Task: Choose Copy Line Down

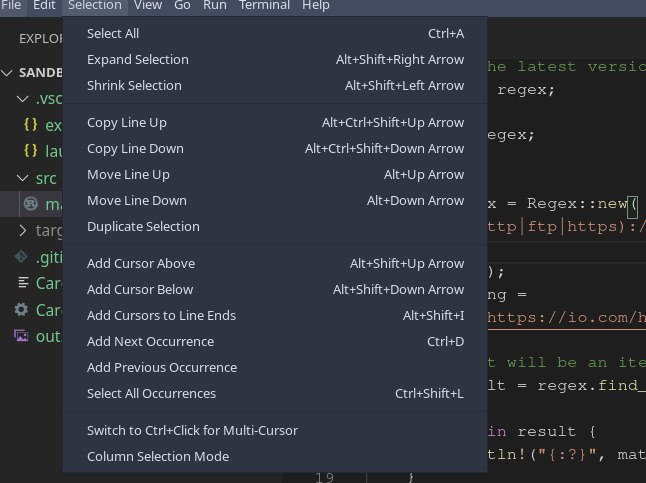Action: pyautogui.click(x=275, y=149)
